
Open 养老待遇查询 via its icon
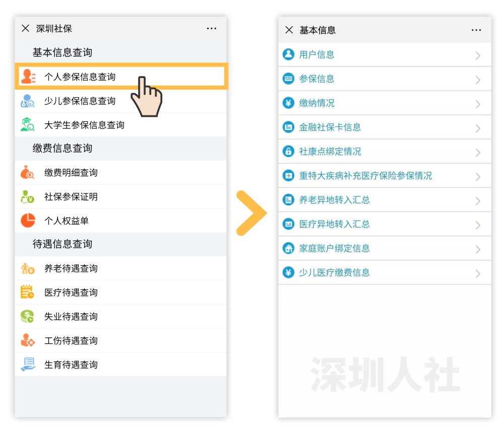coord(28,268)
